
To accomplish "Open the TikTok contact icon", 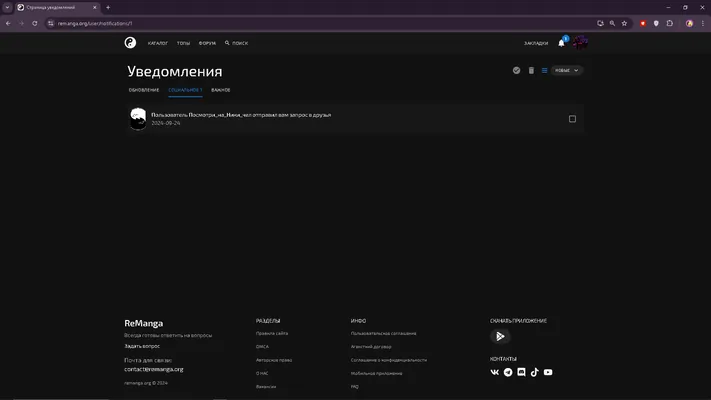I will pyautogui.click(x=535, y=372).
